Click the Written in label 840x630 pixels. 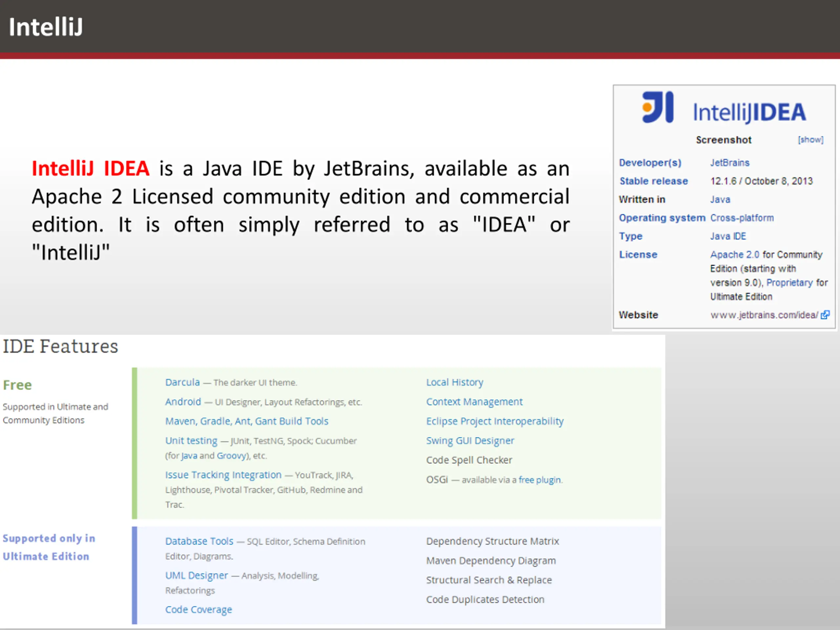642,199
